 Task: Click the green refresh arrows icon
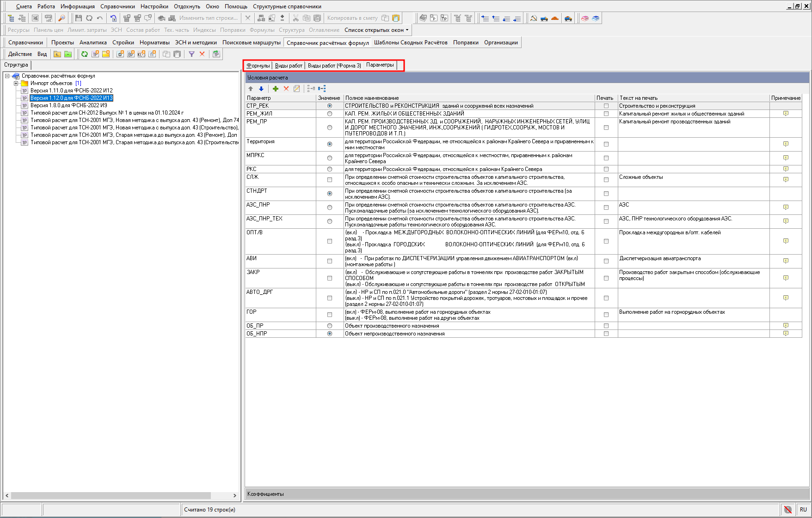point(85,54)
